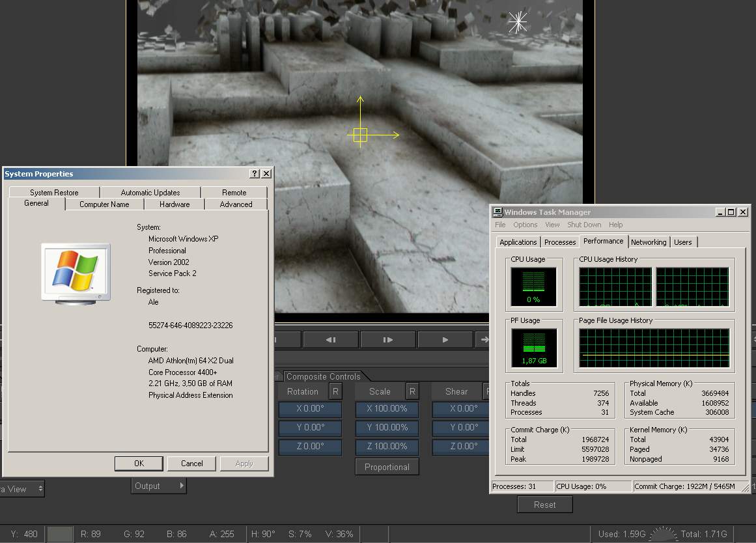Click the Task Manager title bar icon
This screenshot has height=543, width=756.
[x=497, y=212]
